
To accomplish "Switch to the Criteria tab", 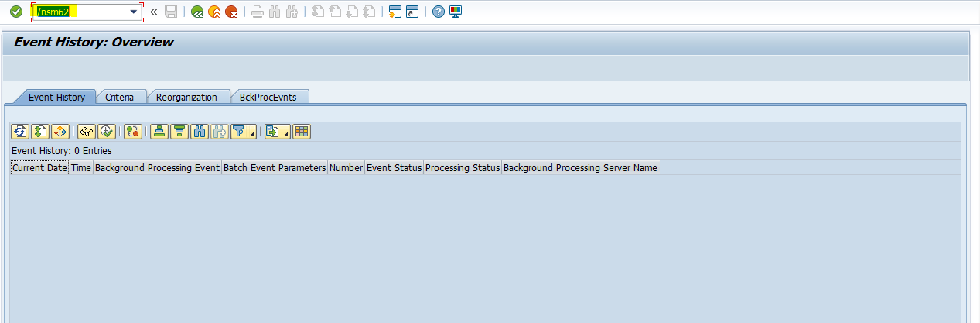I will pos(120,98).
